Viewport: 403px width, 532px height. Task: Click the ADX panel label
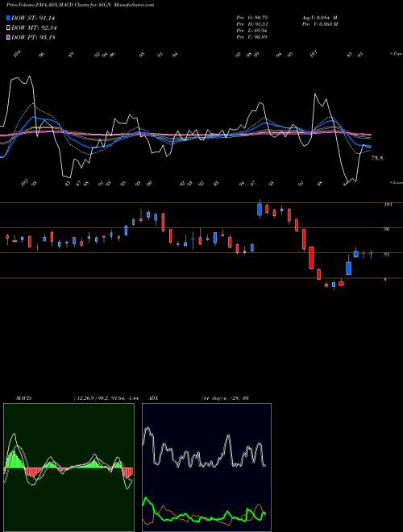click(154, 398)
